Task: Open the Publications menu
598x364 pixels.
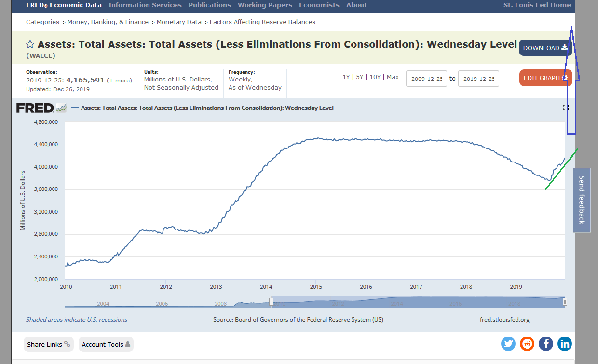Action: click(x=210, y=5)
